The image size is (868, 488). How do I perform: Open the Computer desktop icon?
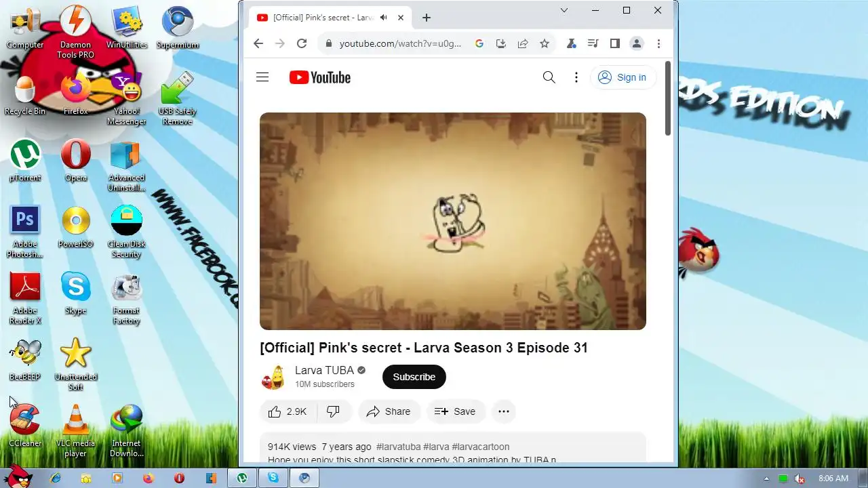[25, 27]
